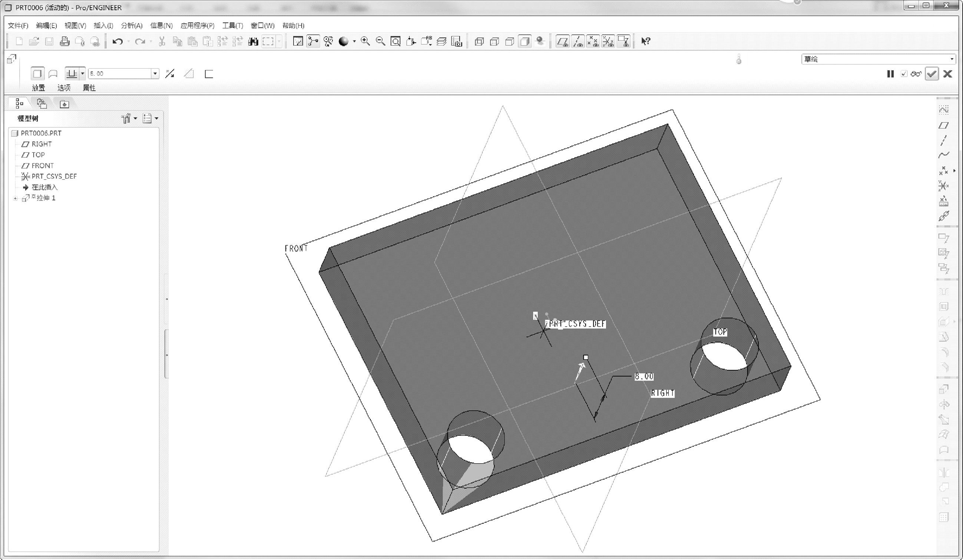Toggle coordinate systems display
The width and height of the screenshot is (963, 560).
(x=608, y=41)
